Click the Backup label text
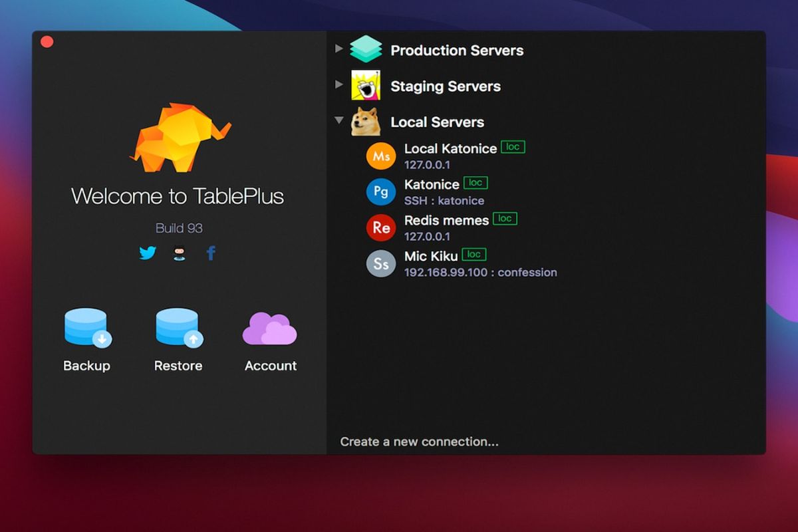Image resolution: width=798 pixels, height=532 pixels. pos(86,366)
